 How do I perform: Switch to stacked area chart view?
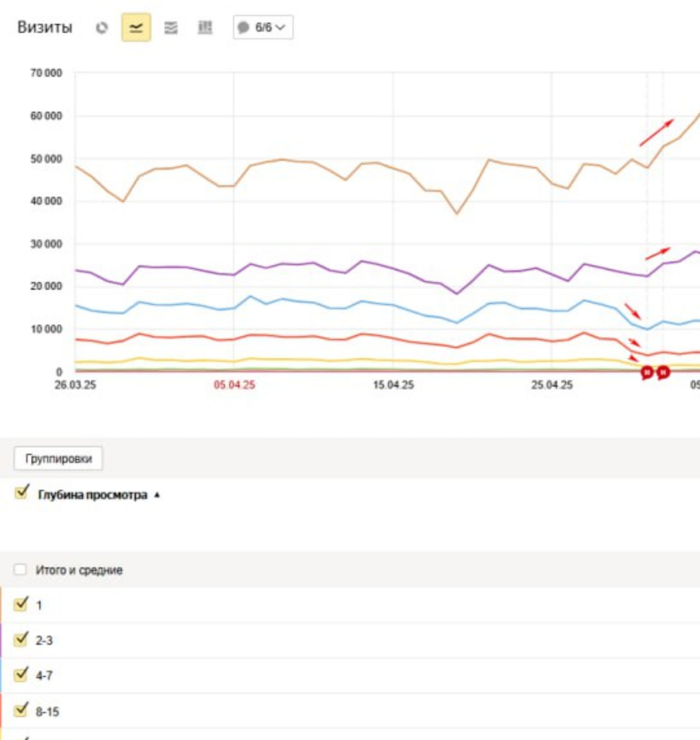click(x=170, y=27)
